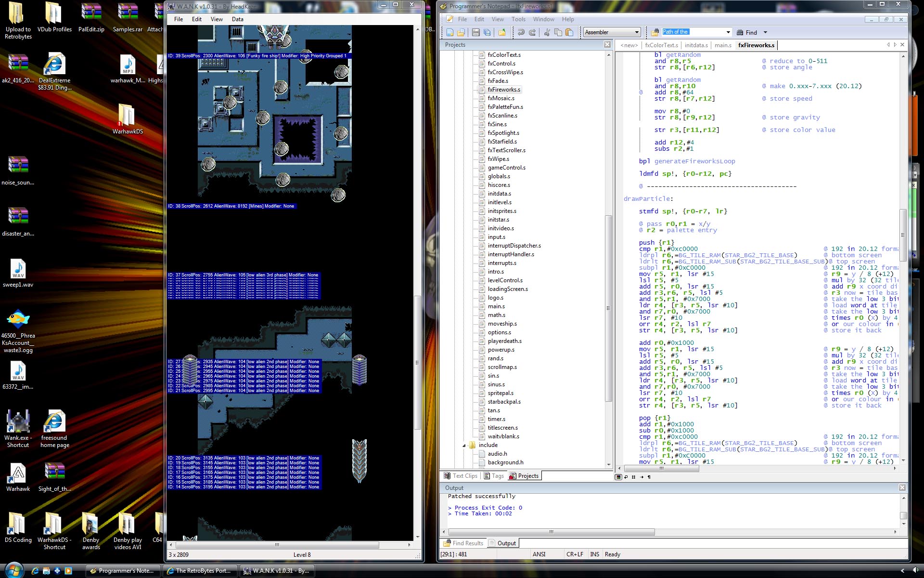Switch to the initdata.s editor tab
This screenshot has width=924, height=578.
pos(696,45)
